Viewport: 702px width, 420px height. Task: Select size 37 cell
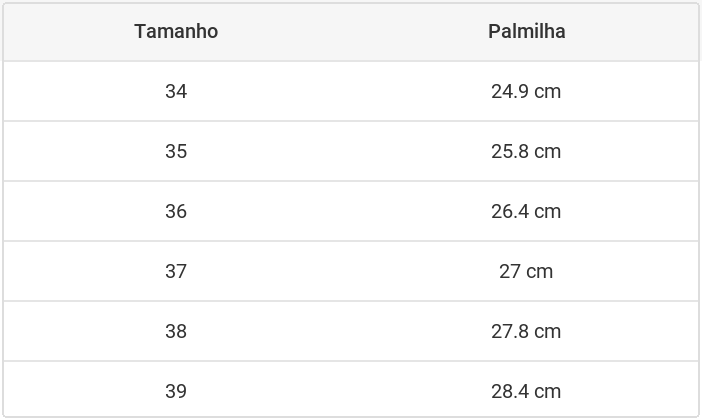click(176, 271)
